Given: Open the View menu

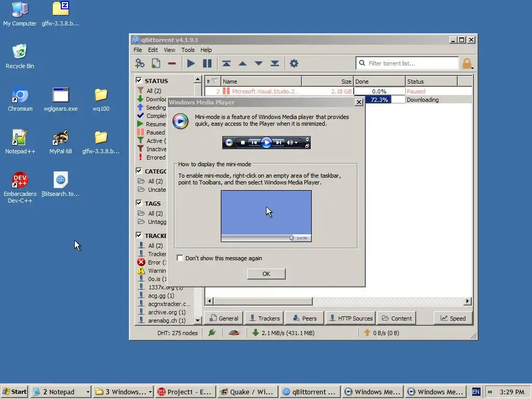Looking at the screenshot, I should [x=169, y=50].
